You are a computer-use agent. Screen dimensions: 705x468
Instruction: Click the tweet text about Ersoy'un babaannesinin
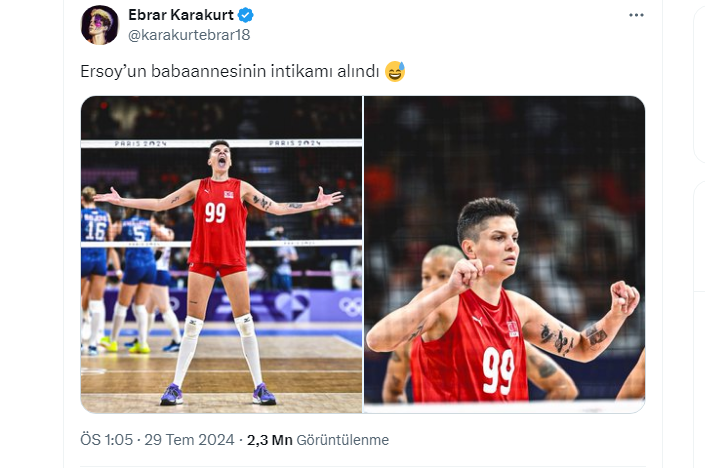[x=230, y=71]
